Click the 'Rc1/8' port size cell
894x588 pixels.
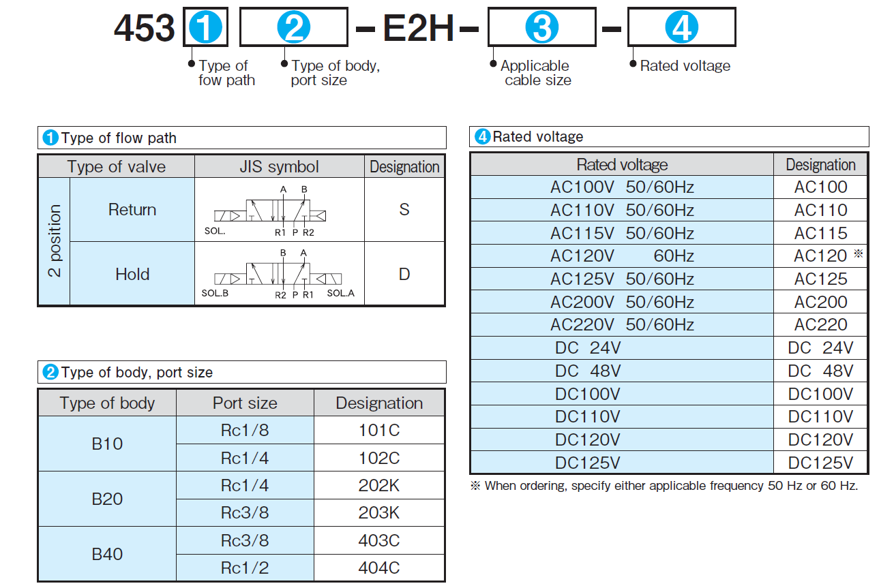coord(245,431)
